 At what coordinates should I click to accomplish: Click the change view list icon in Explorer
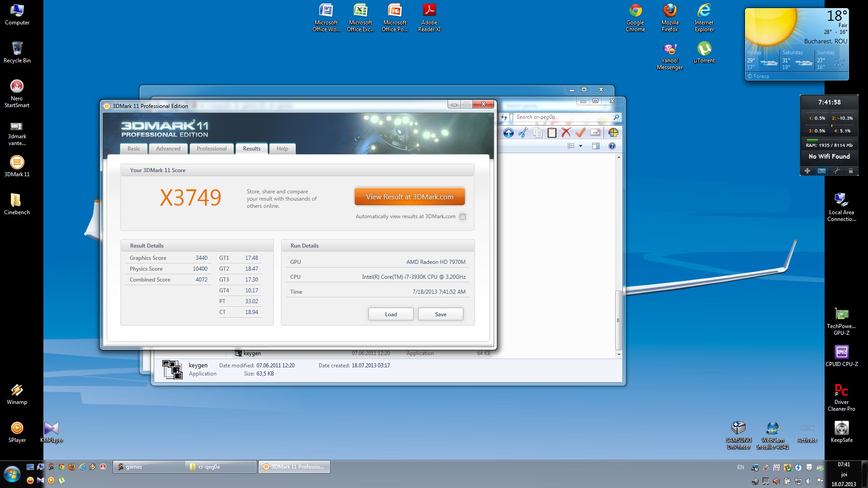coord(571,146)
